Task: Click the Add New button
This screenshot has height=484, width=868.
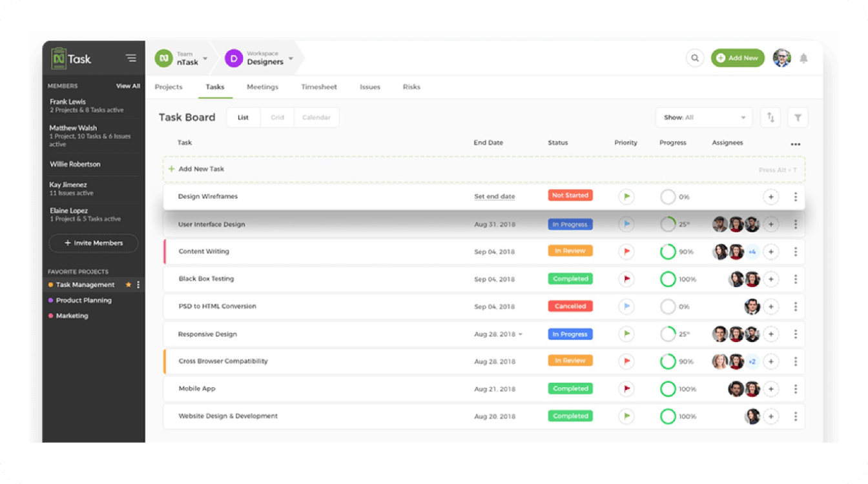Action: point(738,58)
